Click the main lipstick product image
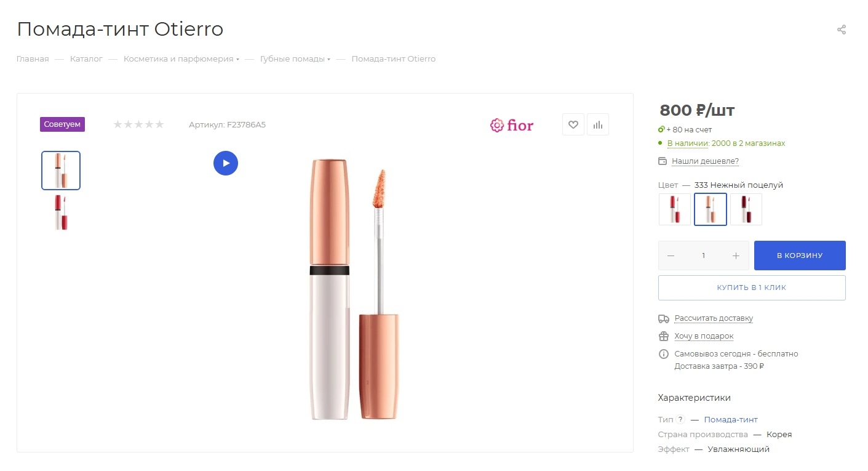The image size is (868, 471). click(x=355, y=289)
